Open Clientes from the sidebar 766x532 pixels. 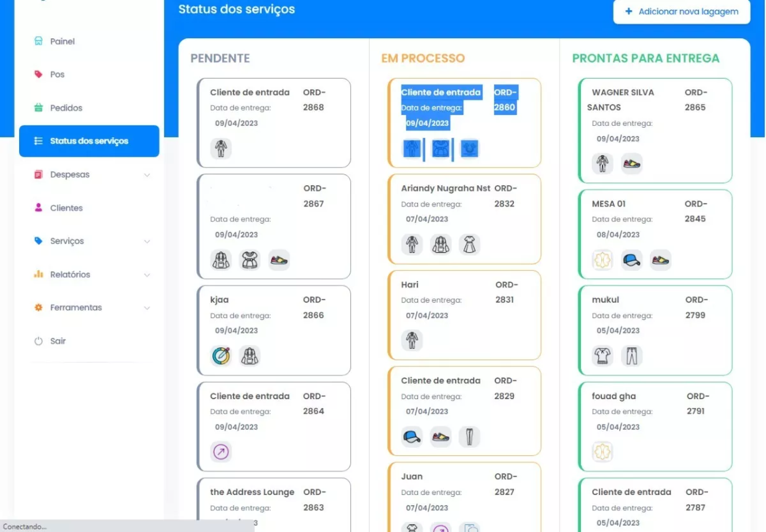pos(66,208)
